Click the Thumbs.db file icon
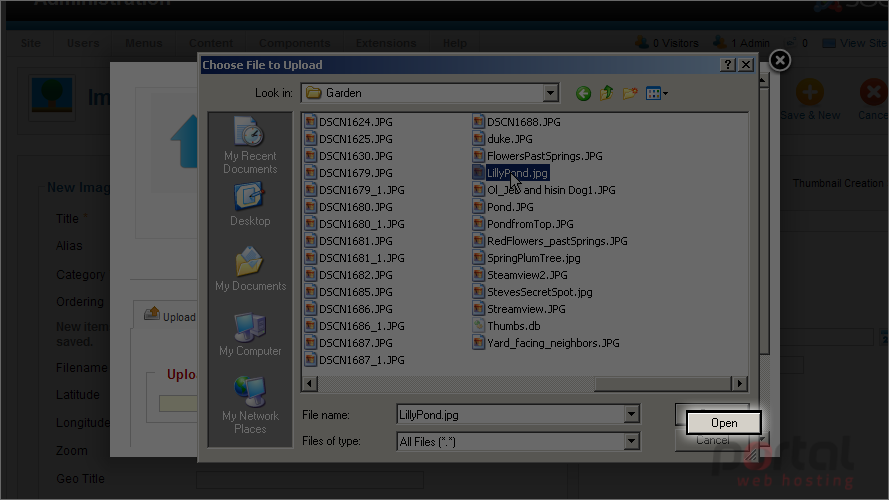 click(479, 326)
